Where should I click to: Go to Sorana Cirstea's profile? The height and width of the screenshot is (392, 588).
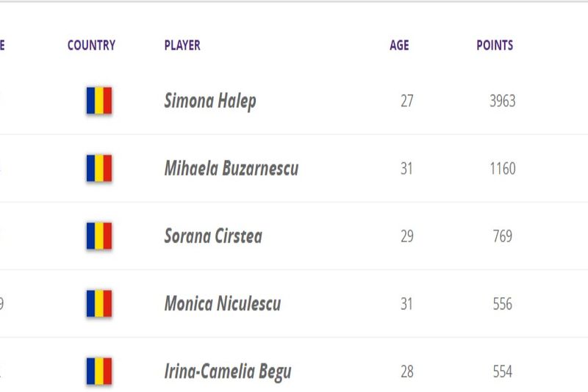[213, 236]
